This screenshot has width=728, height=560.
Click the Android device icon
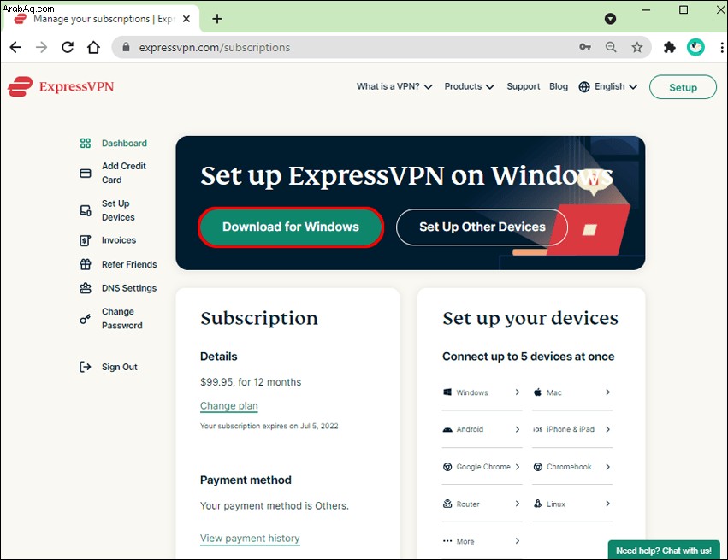[447, 430]
